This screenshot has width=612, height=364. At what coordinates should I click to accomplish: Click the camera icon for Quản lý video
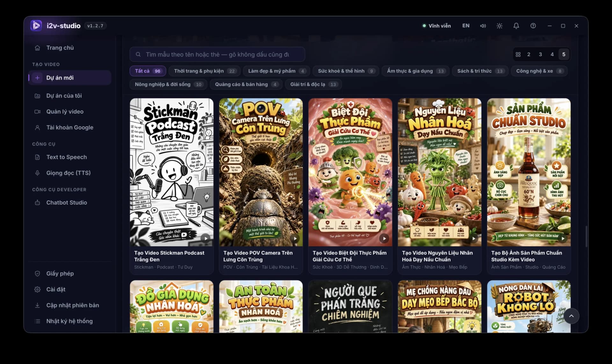tap(37, 112)
